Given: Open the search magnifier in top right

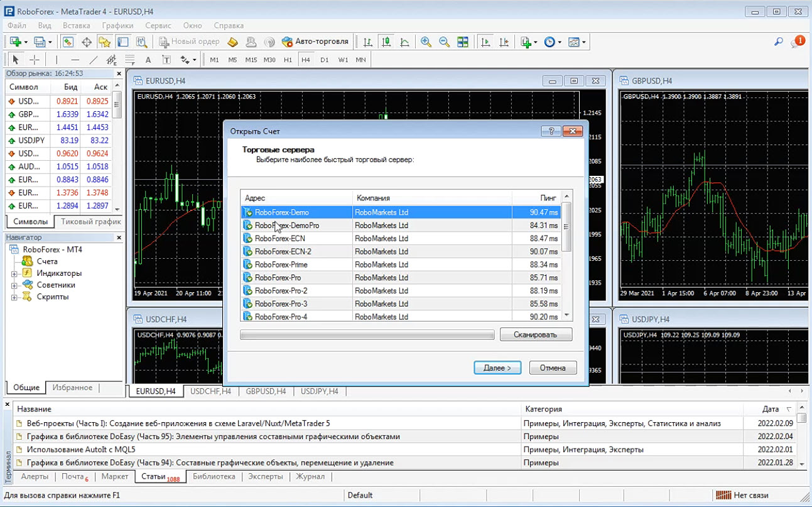Looking at the screenshot, I should 778,42.
